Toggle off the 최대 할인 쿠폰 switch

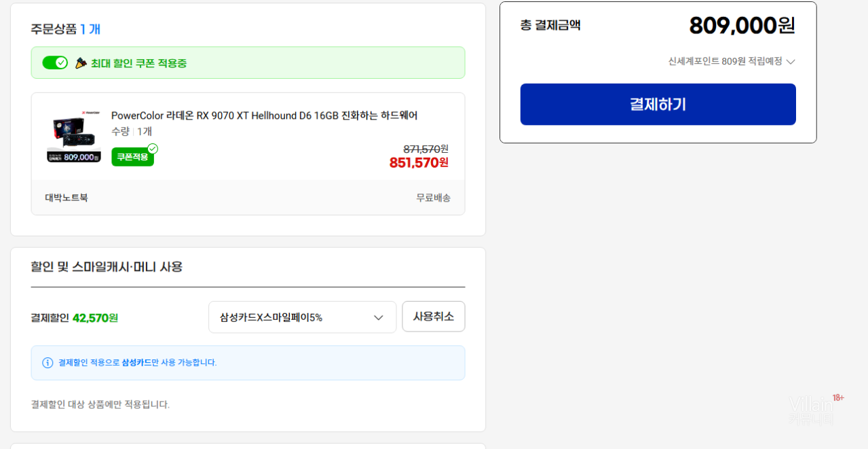coord(54,62)
